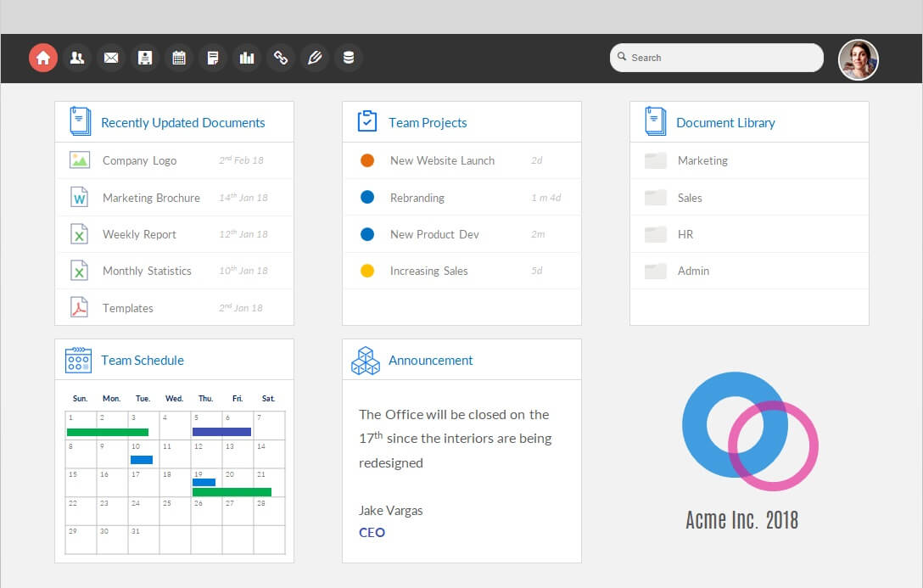This screenshot has width=923, height=588.
Task: Click the Team Schedule calendar icon
Action: tap(78, 360)
